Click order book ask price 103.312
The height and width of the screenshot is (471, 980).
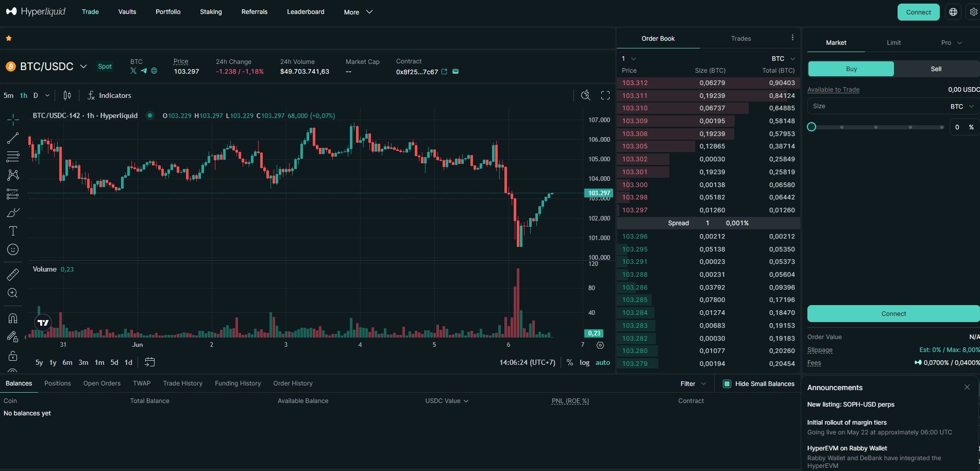635,83
